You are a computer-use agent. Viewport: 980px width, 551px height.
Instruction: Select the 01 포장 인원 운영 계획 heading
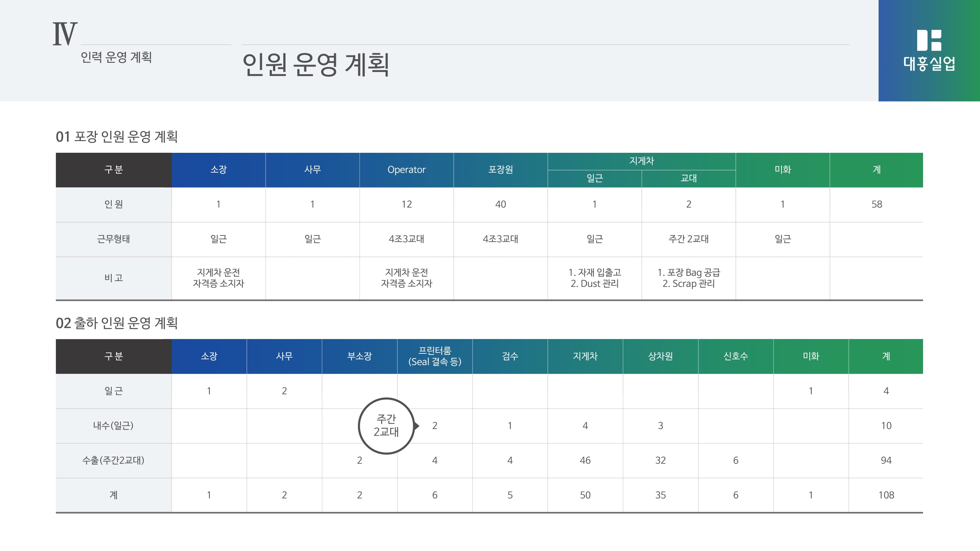point(116,137)
